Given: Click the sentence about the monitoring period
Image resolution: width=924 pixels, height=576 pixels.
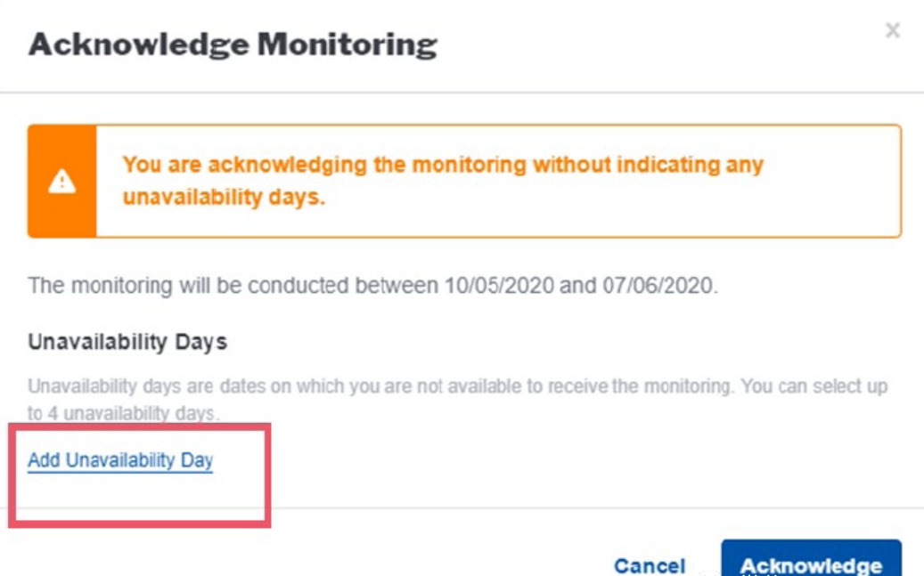Looking at the screenshot, I should tap(374, 287).
